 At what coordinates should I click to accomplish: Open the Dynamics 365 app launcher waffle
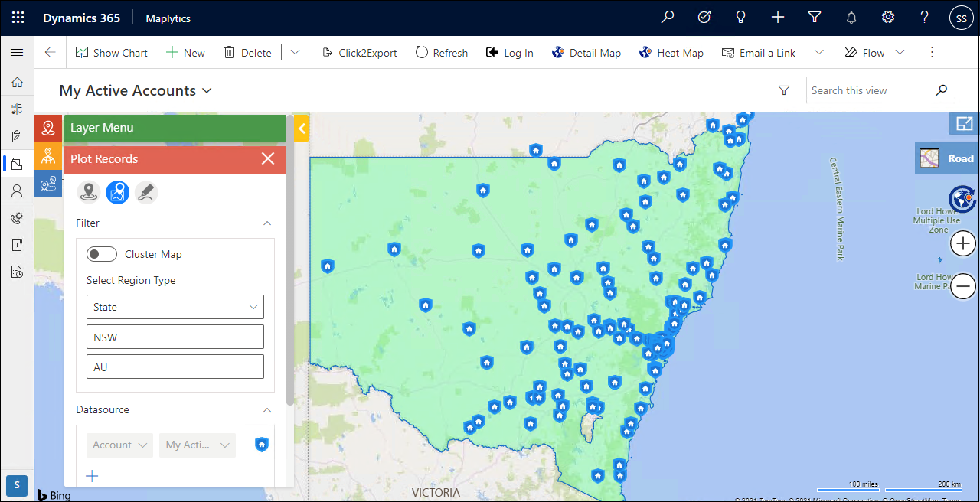click(18, 18)
